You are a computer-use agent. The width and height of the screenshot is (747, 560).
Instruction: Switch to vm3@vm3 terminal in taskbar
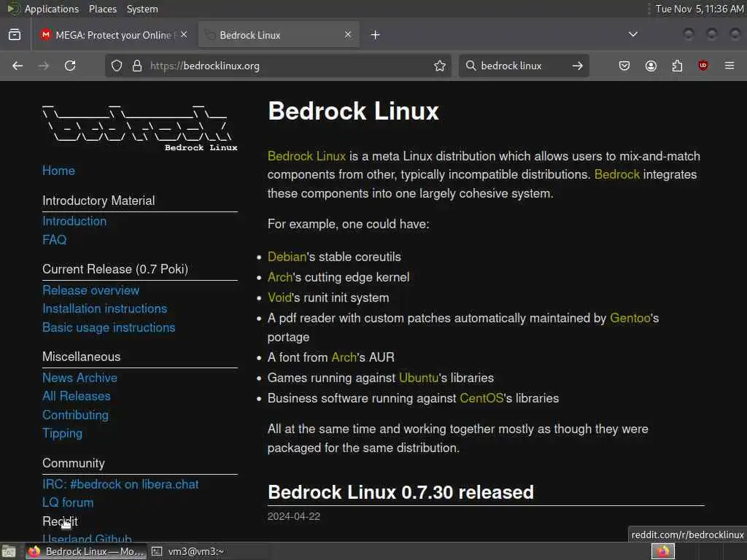tap(188, 551)
